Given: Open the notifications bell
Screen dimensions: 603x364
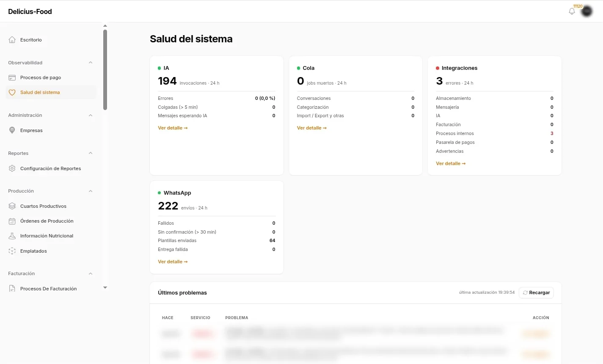Looking at the screenshot, I should point(572,11).
